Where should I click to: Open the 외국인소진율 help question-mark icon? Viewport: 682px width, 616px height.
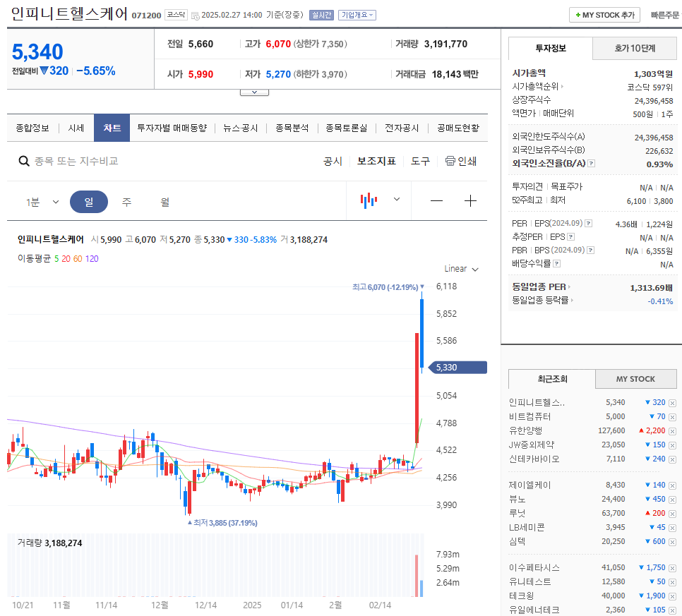592,163
